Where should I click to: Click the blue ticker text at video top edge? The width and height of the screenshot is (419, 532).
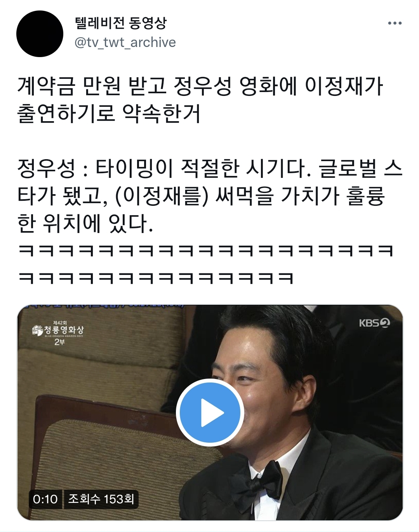[103, 306]
